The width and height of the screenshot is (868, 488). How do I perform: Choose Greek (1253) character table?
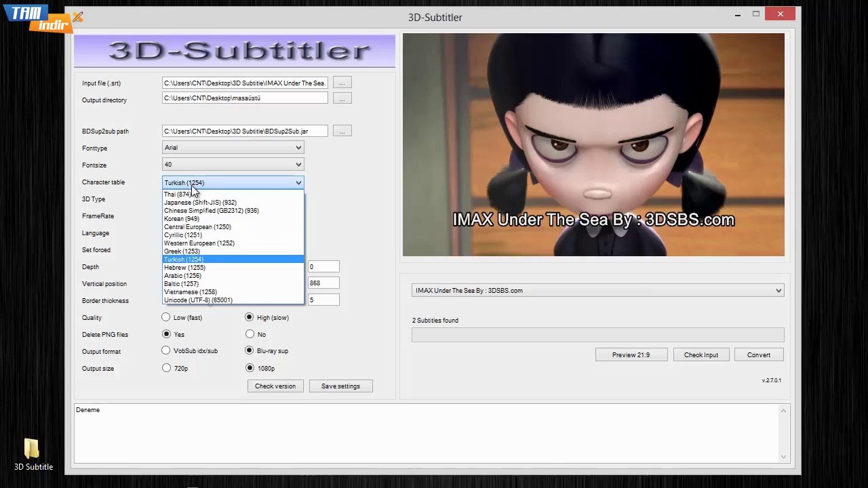click(x=233, y=251)
